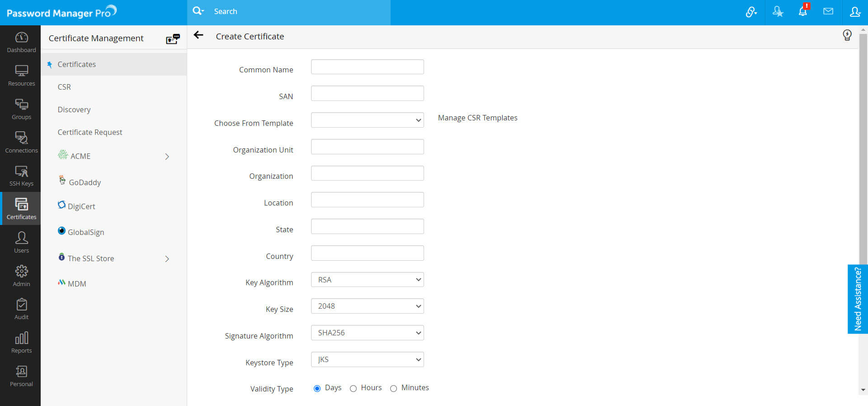Image resolution: width=868 pixels, height=406 pixels.
Task: Click the GlobalSign logo icon
Action: 61,230
